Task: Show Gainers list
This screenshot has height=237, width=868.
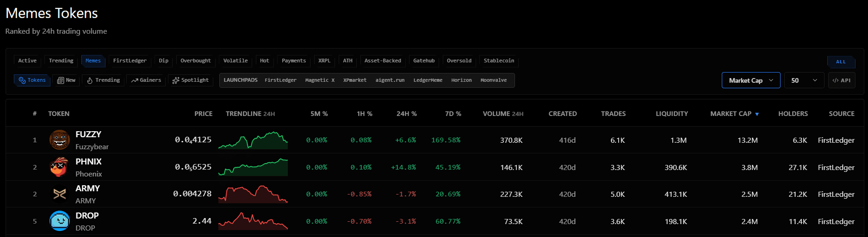Action: 146,80
